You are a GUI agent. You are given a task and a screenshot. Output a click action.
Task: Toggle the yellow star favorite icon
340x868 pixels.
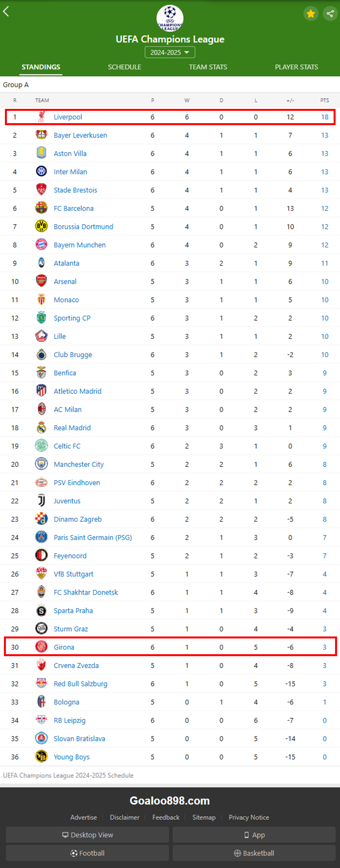pyautogui.click(x=311, y=13)
